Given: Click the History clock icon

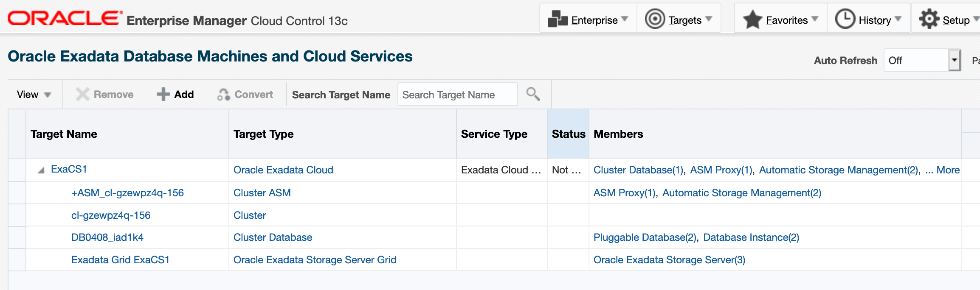Looking at the screenshot, I should click(845, 20).
